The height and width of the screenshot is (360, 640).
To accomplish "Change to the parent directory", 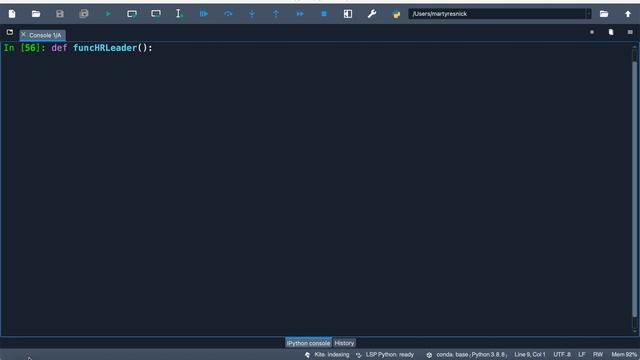I will (628, 14).
